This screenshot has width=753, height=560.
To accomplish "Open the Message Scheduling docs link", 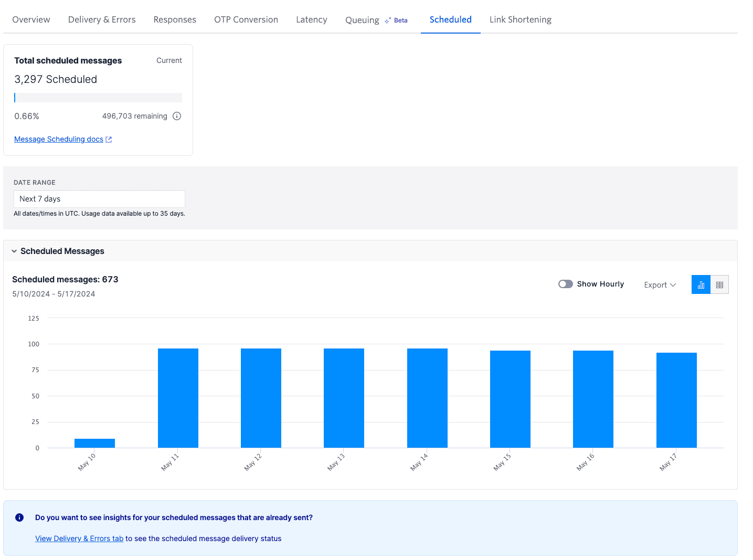I will [58, 139].
